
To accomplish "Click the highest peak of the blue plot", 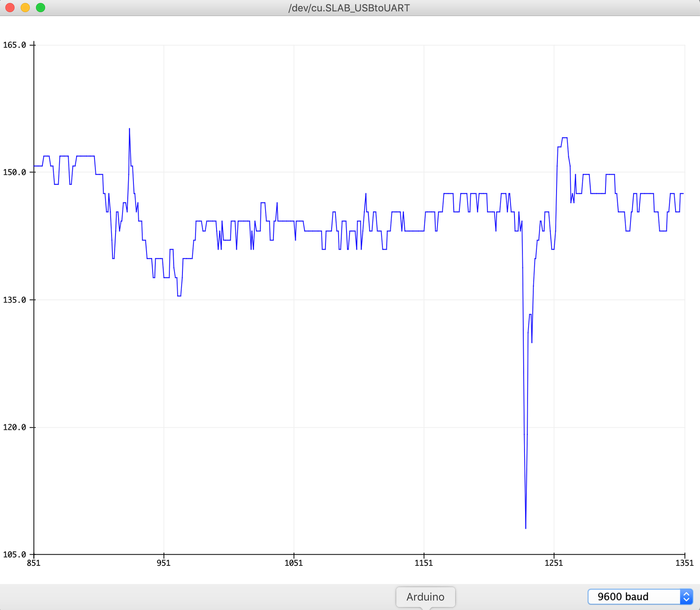I will click(129, 129).
